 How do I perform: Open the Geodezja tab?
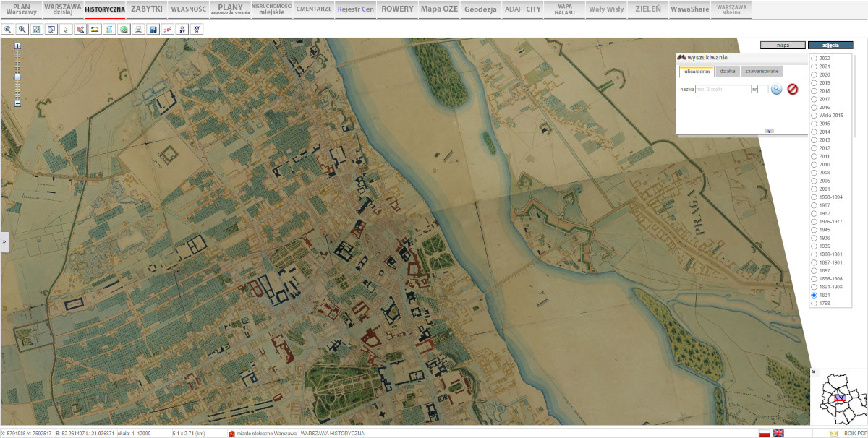point(481,9)
